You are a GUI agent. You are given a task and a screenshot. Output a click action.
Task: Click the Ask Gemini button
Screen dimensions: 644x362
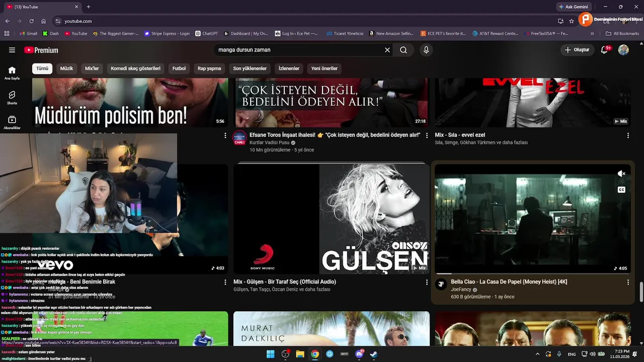click(573, 7)
